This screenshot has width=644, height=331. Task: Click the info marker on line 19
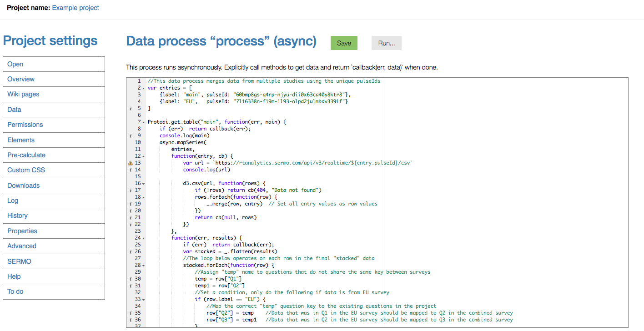pyautogui.click(x=131, y=204)
